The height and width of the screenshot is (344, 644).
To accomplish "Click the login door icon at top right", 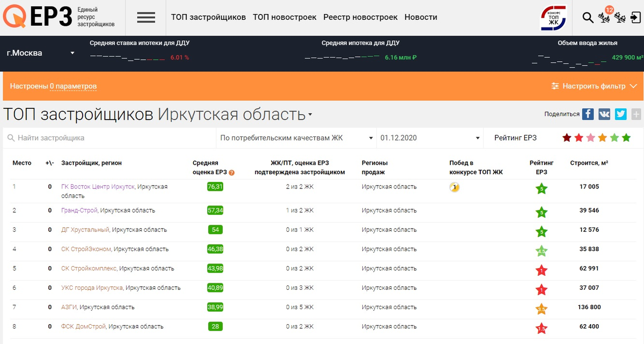I will click(636, 17).
